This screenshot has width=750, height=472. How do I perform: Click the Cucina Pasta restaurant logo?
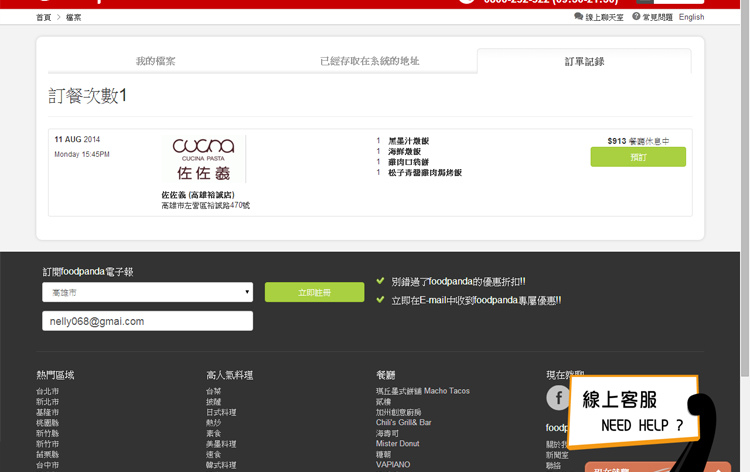tap(204, 159)
